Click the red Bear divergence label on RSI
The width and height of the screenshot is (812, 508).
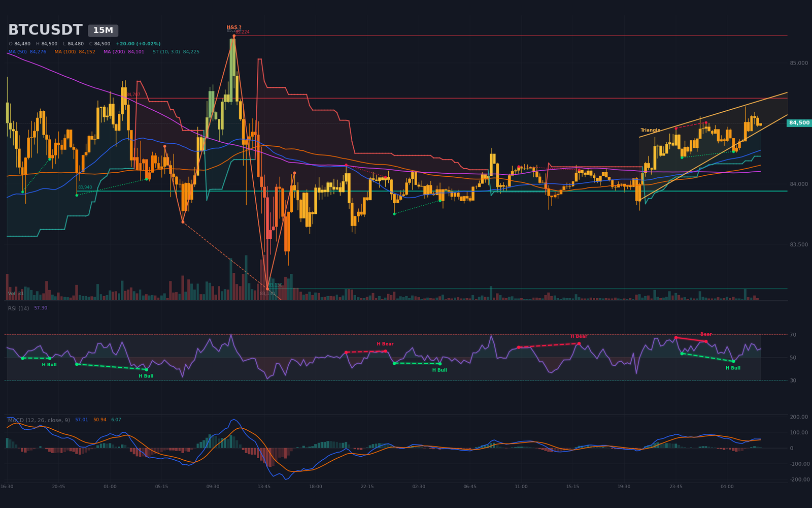coord(706,334)
